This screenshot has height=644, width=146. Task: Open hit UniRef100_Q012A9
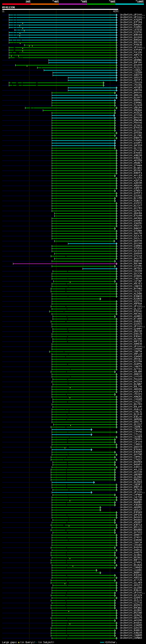pyautogui.click(x=131, y=244)
